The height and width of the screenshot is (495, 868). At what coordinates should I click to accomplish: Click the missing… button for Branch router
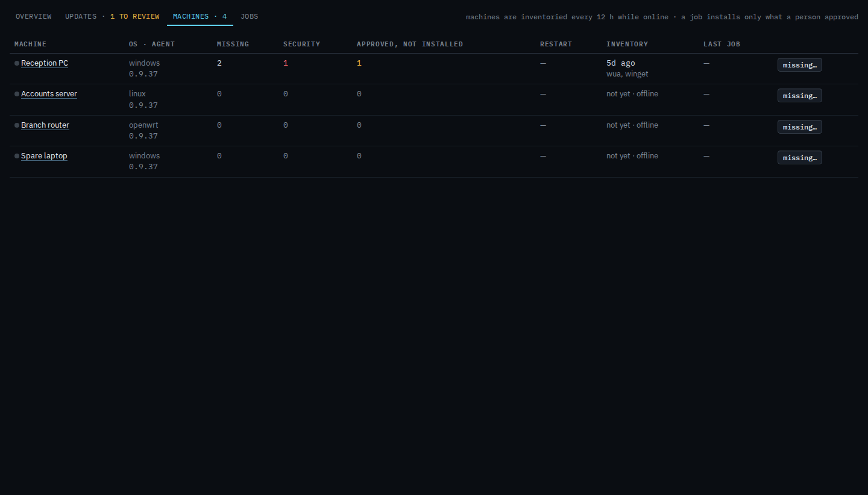point(800,127)
